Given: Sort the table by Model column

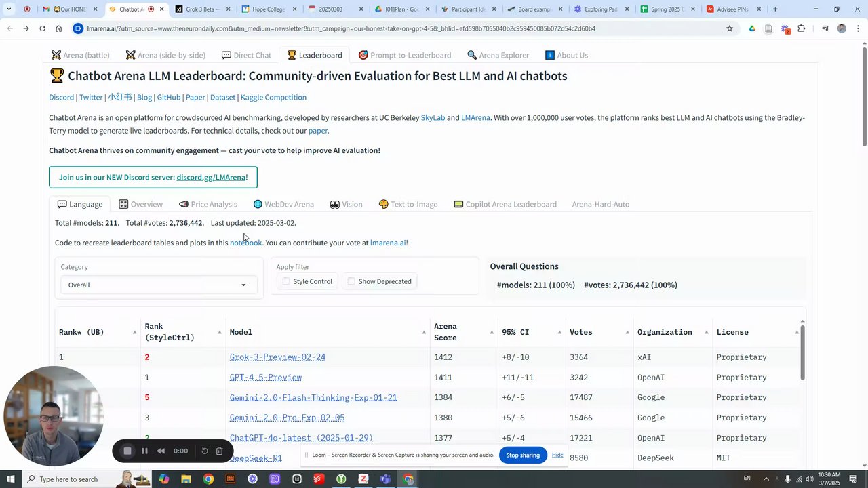Looking at the screenshot, I should pyautogui.click(x=424, y=332).
